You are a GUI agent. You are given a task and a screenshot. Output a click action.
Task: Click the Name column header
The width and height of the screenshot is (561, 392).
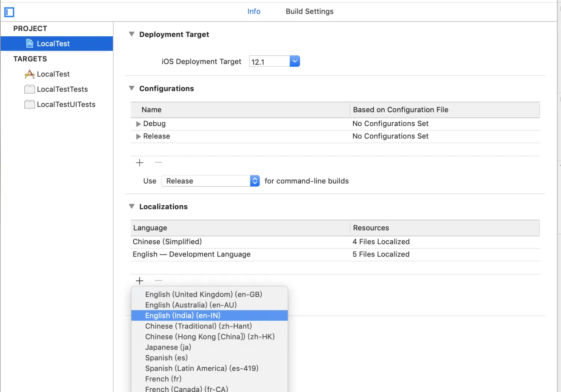(x=240, y=110)
